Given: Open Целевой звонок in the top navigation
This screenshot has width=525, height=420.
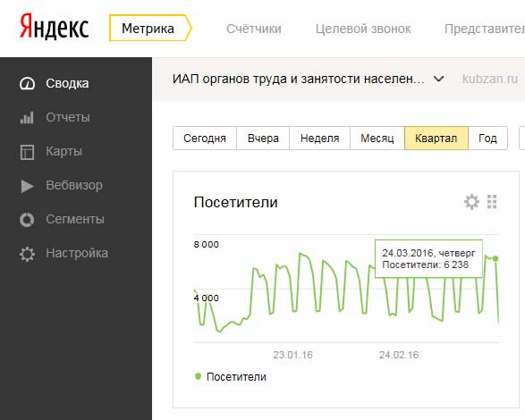Looking at the screenshot, I should coord(363,29).
